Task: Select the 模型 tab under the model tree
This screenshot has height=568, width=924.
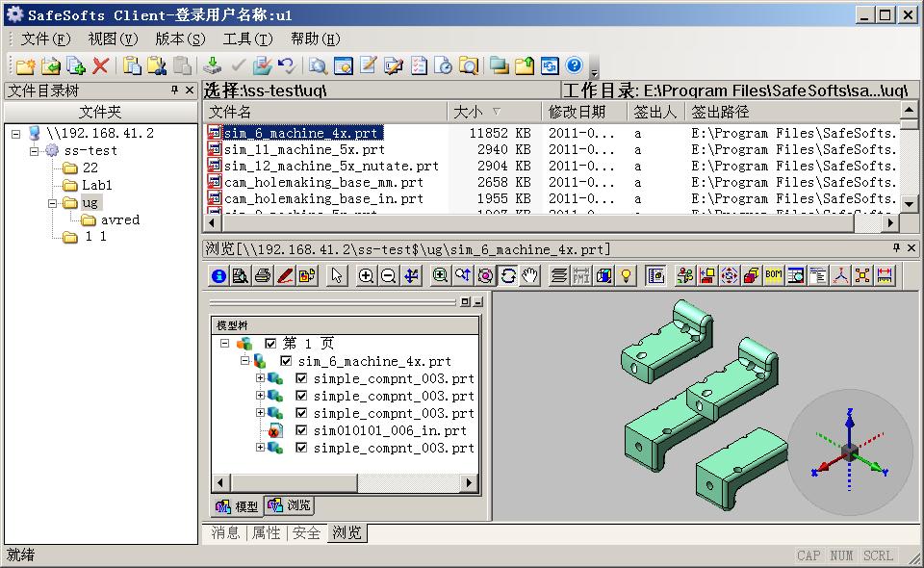Action: pos(238,506)
